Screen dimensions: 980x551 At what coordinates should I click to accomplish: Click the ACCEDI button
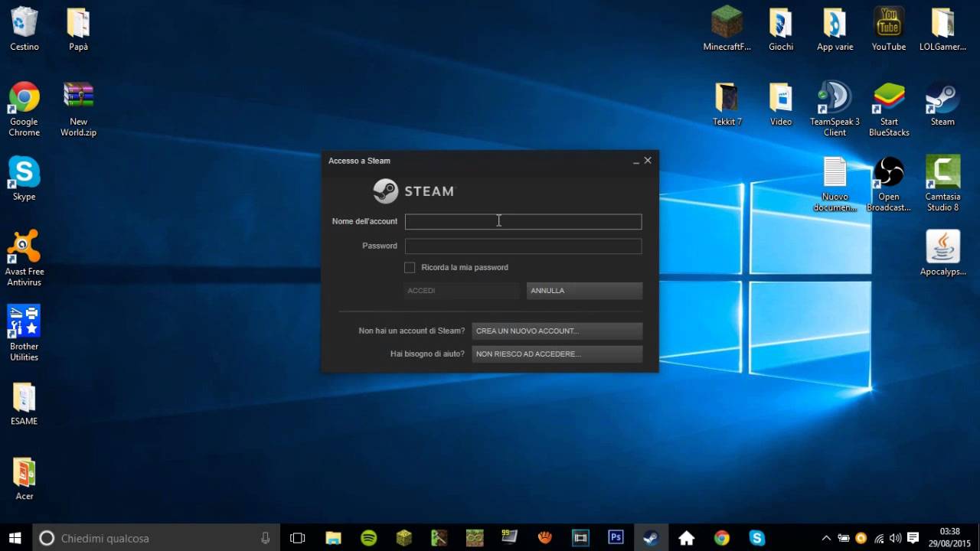pyautogui.click(x=462, y=291)
